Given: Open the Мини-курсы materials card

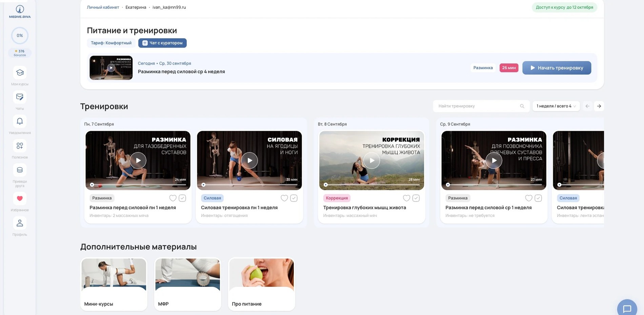Looking at the screenshot, I should [114, 284].
